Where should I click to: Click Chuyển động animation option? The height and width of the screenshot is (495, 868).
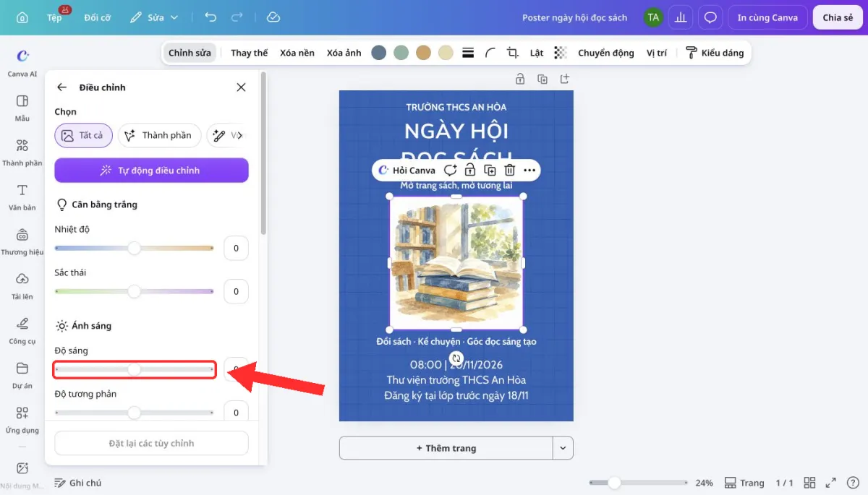(605, 53)
